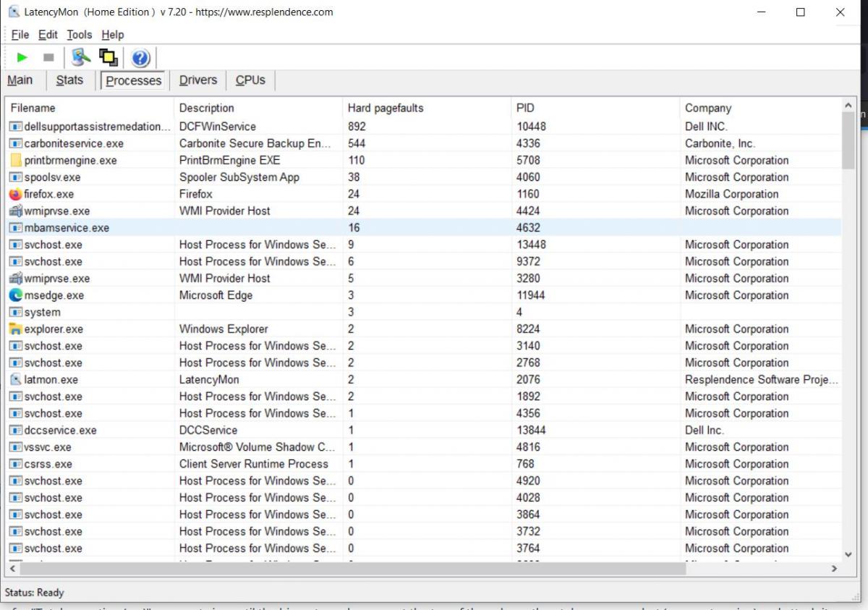Image resolution: width=868 pixels, height=610 pixels.
Task: Click the vertical scrollbar thumb
Action: coord(848,140)
